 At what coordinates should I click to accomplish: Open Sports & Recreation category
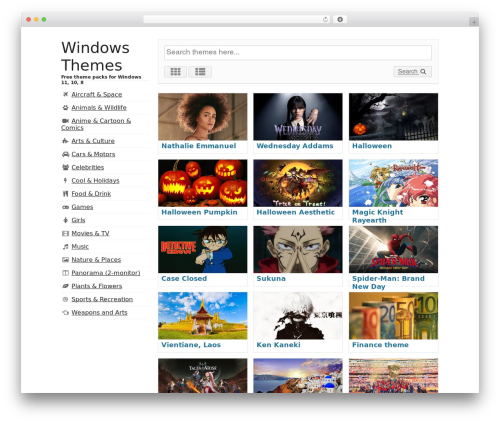point(102,299)
